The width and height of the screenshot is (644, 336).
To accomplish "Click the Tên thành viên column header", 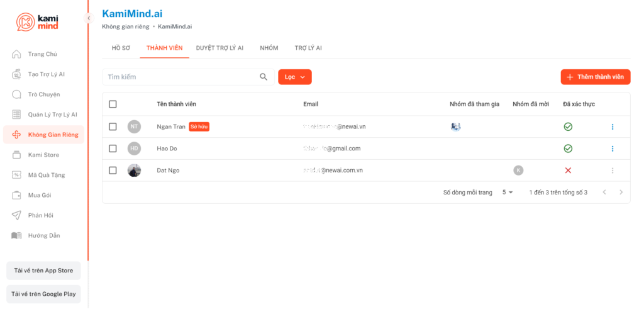I will (176, 104).
